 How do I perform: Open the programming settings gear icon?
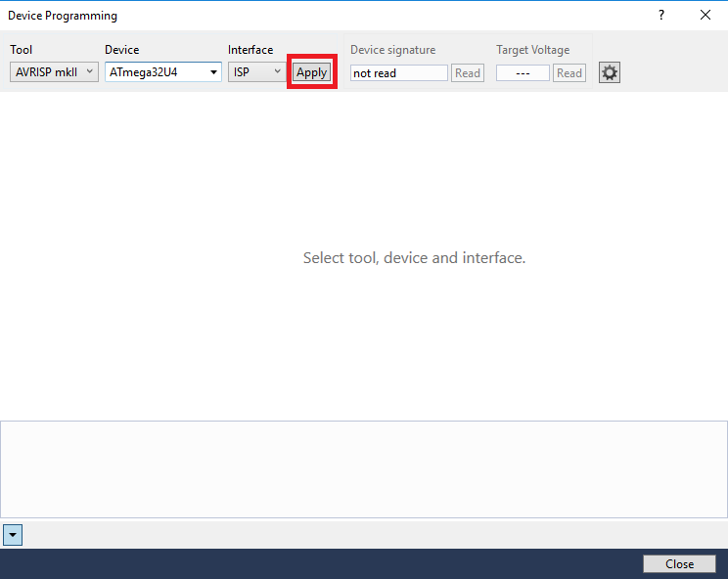point(610,72)
